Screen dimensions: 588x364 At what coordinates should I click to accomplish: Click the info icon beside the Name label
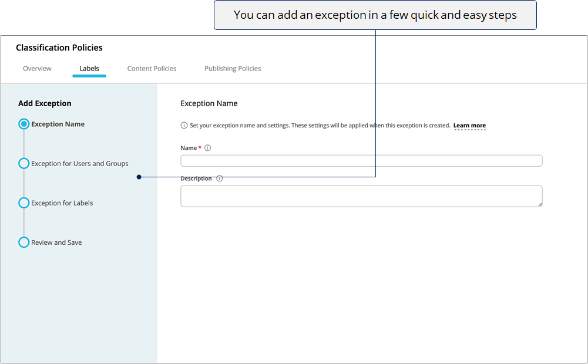click(208, 148)
